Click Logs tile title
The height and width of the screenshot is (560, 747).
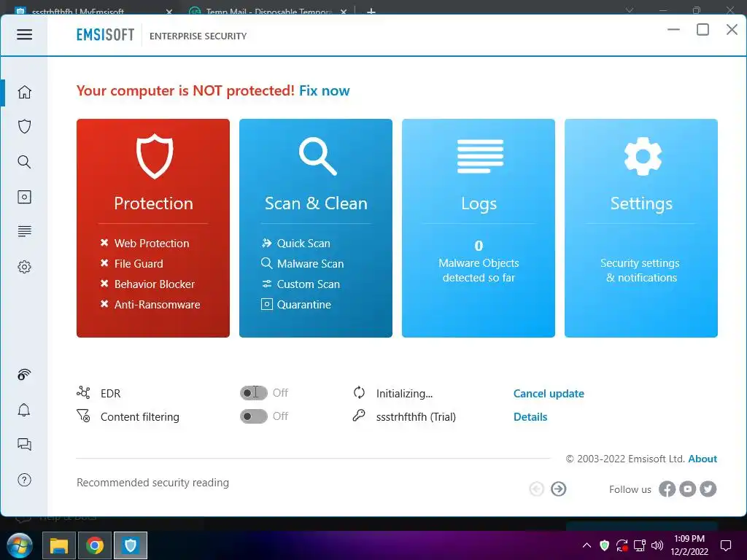(479, 204)
